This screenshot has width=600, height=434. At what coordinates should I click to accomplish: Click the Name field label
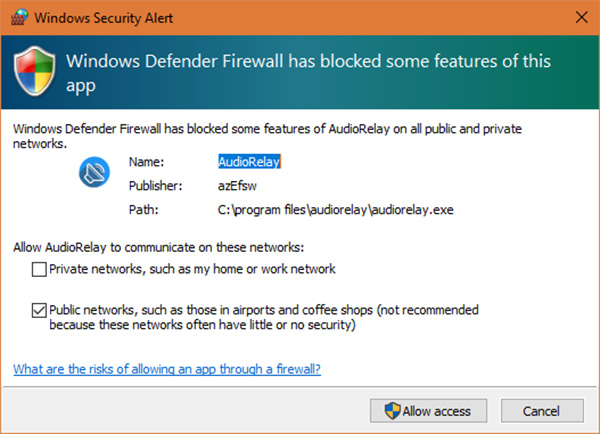(145, 161)
